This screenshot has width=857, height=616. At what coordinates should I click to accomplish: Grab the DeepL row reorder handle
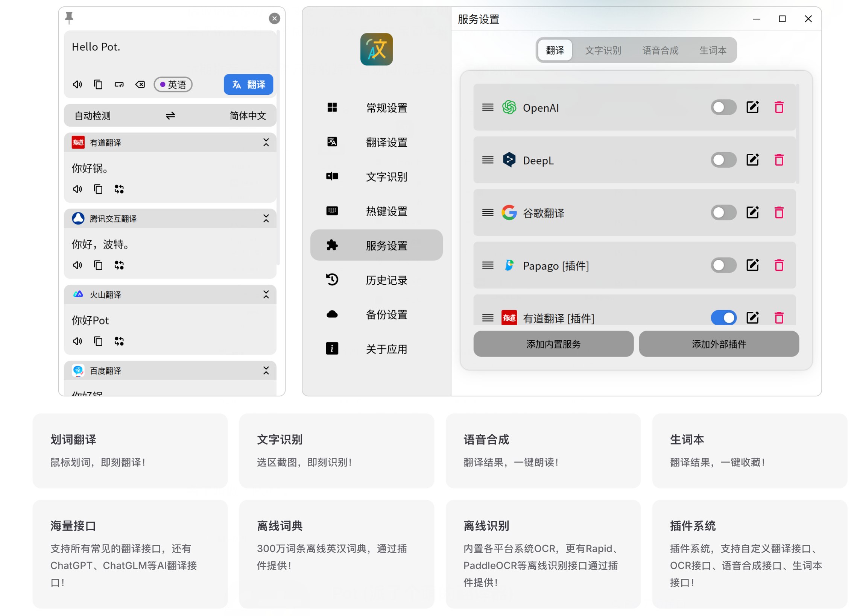click(488, 160)
